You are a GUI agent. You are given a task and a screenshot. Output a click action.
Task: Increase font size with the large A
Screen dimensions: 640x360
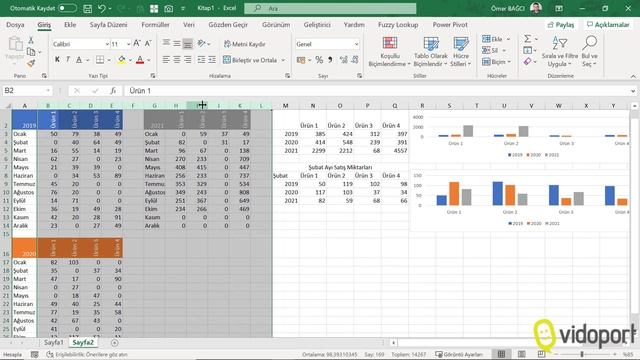[x=137, y=43]
